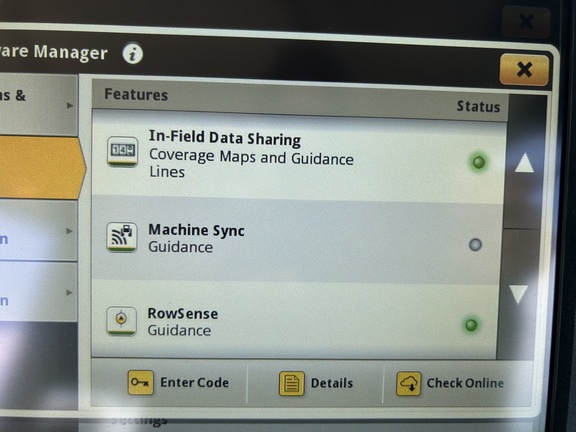The image size is (576, 432).
Task: Tap the scroll down arrow in features list
Action: [519, 294]
